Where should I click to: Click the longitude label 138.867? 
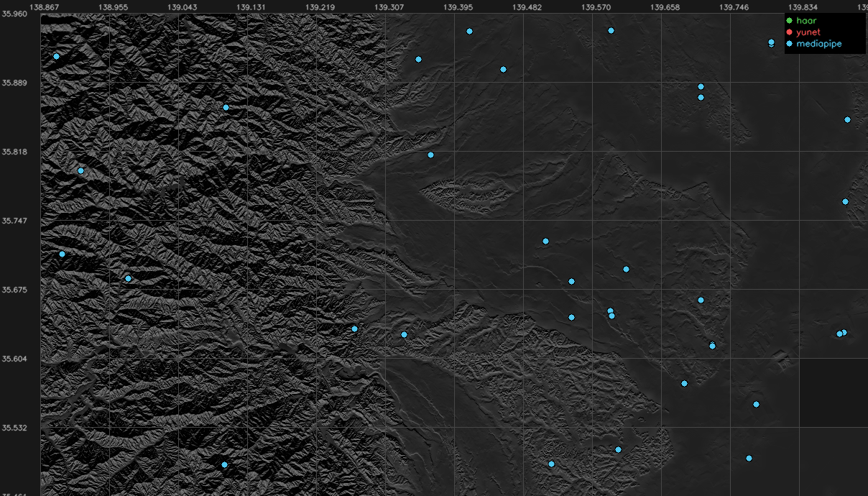pos(43,7)
